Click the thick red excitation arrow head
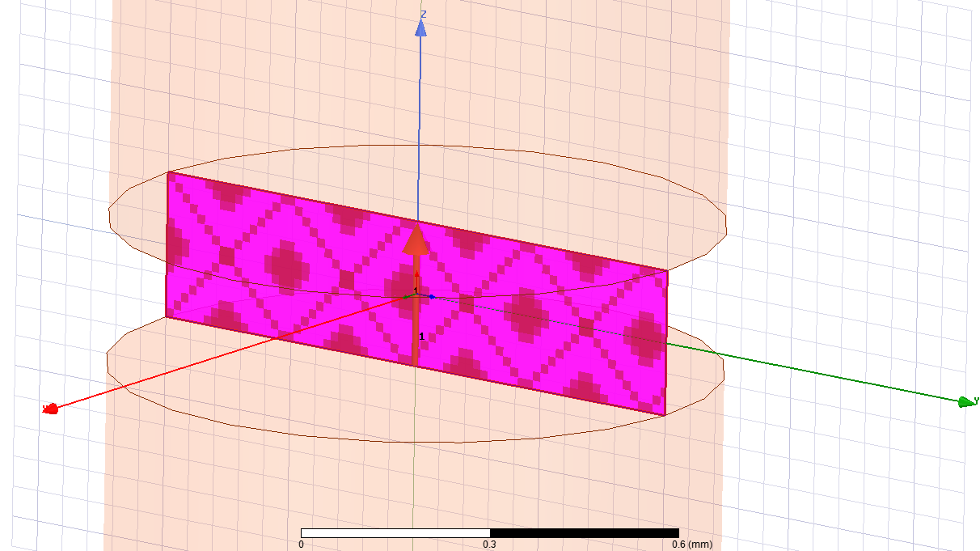This screenshot has width=980, height=551. pos(416,240)
